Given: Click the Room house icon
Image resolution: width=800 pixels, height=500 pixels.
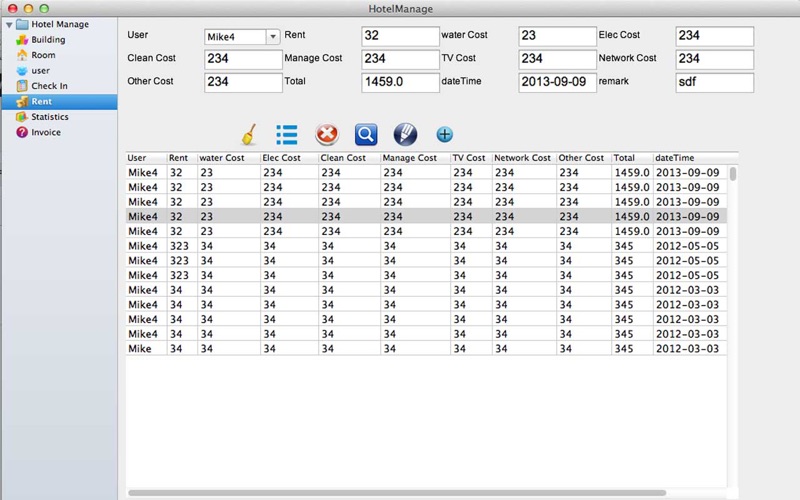Looking at the screenshot, I should click(21, 55).
